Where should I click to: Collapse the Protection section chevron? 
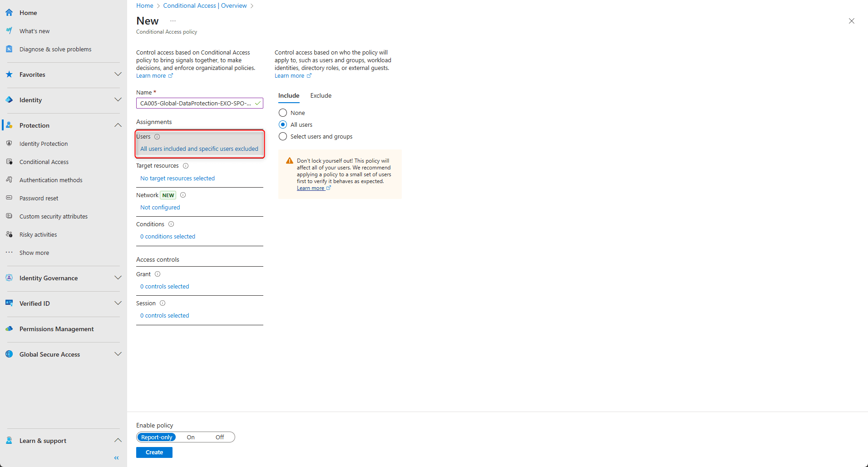(118, 125)
